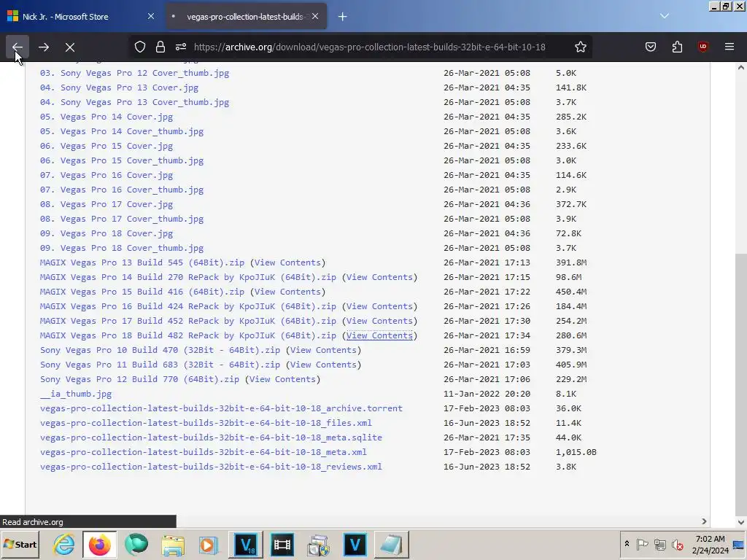Click muted volume tray icon
This screenshot has width=747, height=560.
677,544
